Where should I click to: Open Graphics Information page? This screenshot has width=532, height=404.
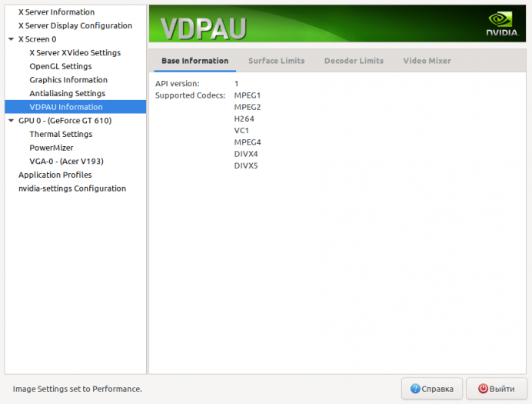point(68,80)
